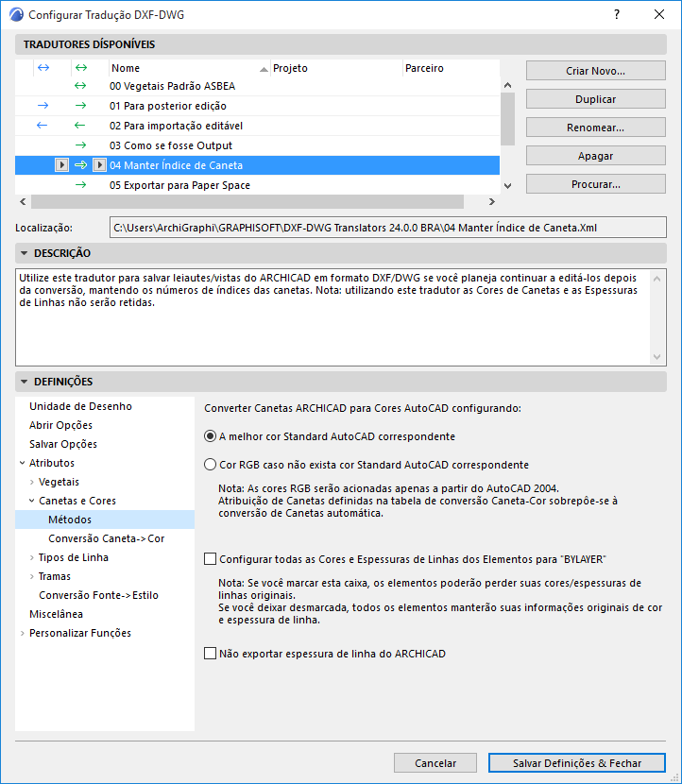Select 04 Manter Índice de Caneta translator
The height and width of the screenshot is (784, 682).
258,165
